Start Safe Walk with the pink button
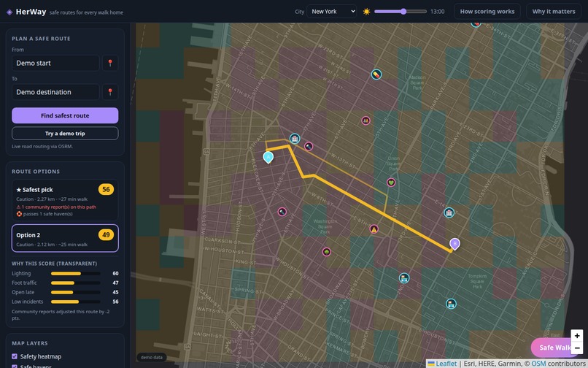588x368 pixels. [x=555, y=348]
